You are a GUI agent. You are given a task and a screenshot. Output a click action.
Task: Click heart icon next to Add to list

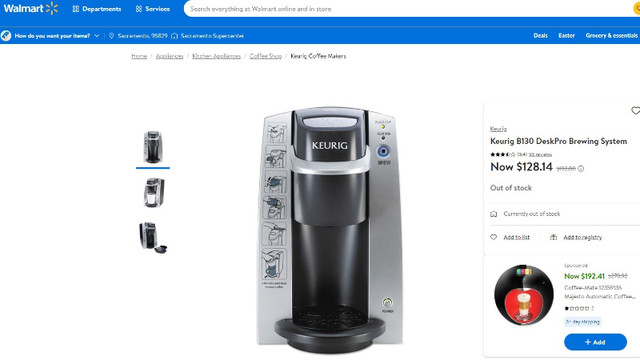coord(493,237)
